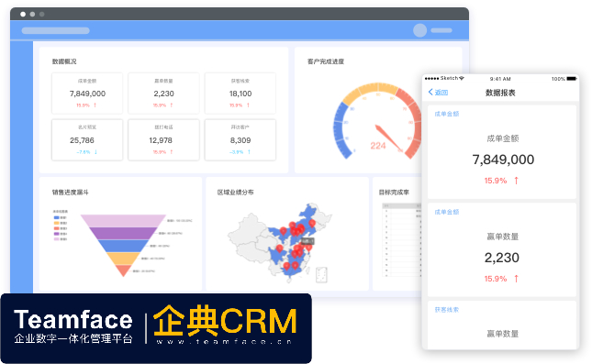
Task: Click the grey header row of the 目标完成率 table
Action: pyautogui.click(x=402, y=206)
